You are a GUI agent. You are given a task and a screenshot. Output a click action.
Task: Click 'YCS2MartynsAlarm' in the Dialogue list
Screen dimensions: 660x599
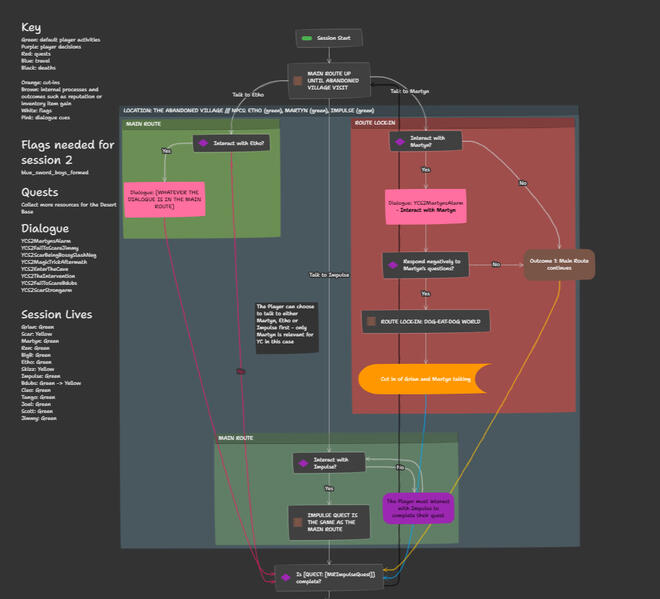click(x=46, y=241)
